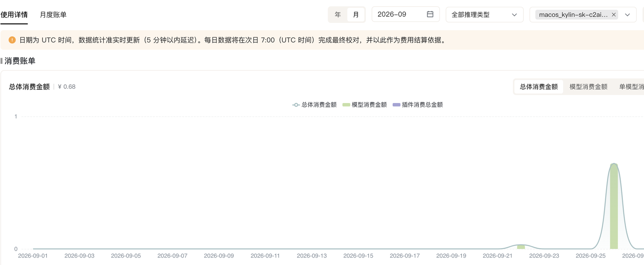Click the small green bar near 2026-09-22
The image size is (644, 265).
(x=521, y=247)
